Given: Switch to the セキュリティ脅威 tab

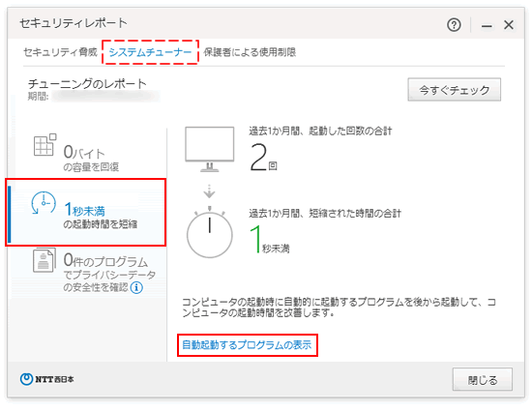Looking at the screenshot, I should 60,52.
